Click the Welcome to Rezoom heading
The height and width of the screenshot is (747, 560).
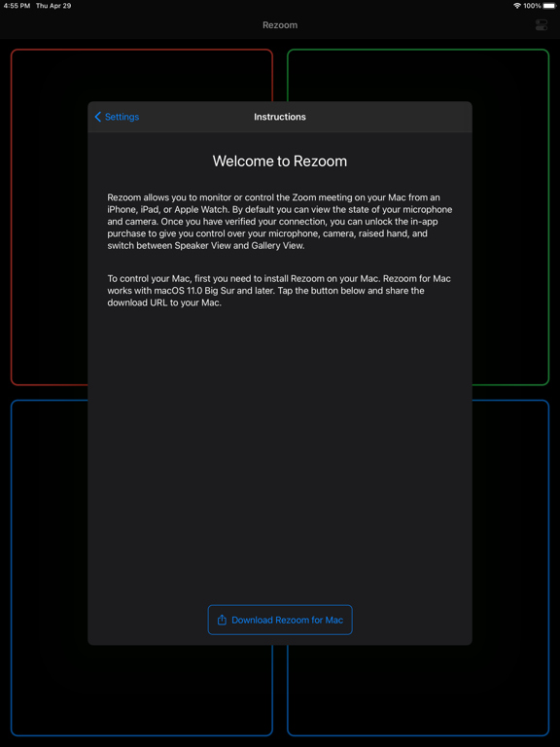coord(280,161)
